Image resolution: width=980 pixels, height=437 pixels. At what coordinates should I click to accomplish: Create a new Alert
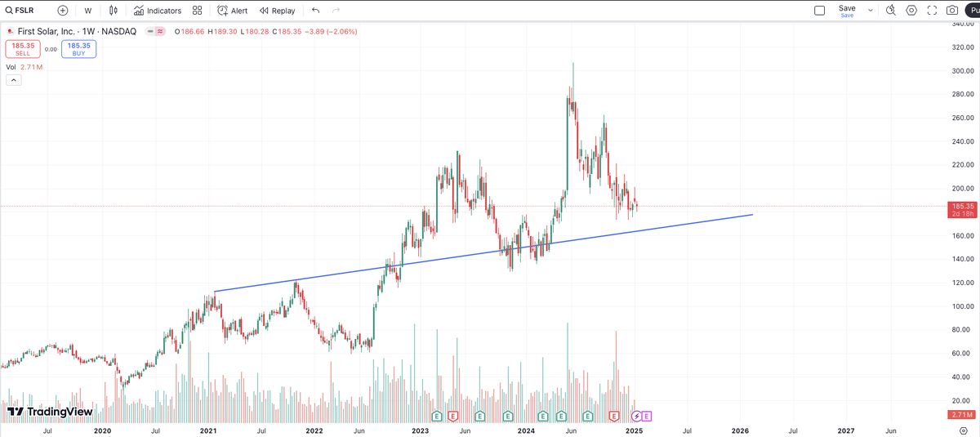tap(232, 11)
